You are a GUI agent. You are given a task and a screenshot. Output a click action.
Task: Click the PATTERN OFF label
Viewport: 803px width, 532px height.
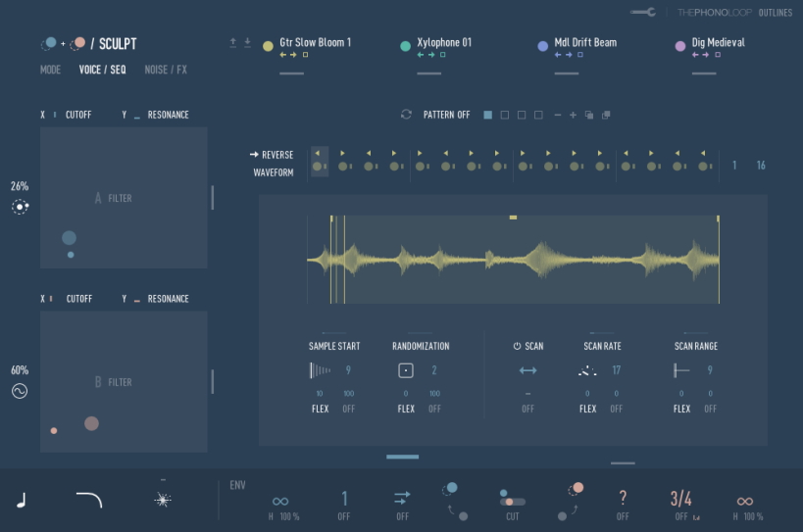446,115
